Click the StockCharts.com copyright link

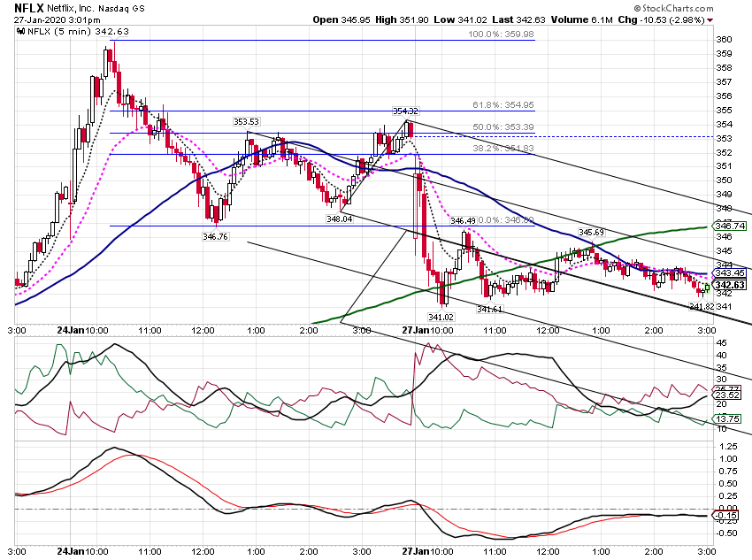(x=674, y=8)
